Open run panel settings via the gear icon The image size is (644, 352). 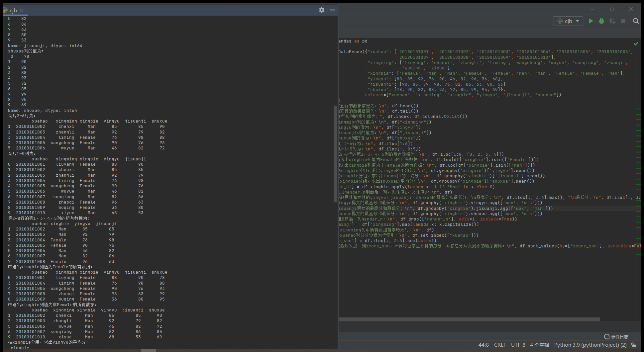click(321, 10)
